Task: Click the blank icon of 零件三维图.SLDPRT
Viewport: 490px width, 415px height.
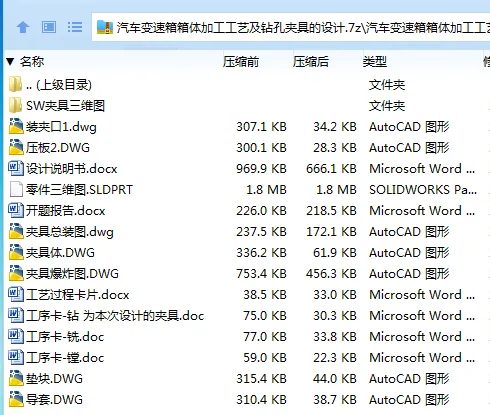Action: click(x=16, y=189)
